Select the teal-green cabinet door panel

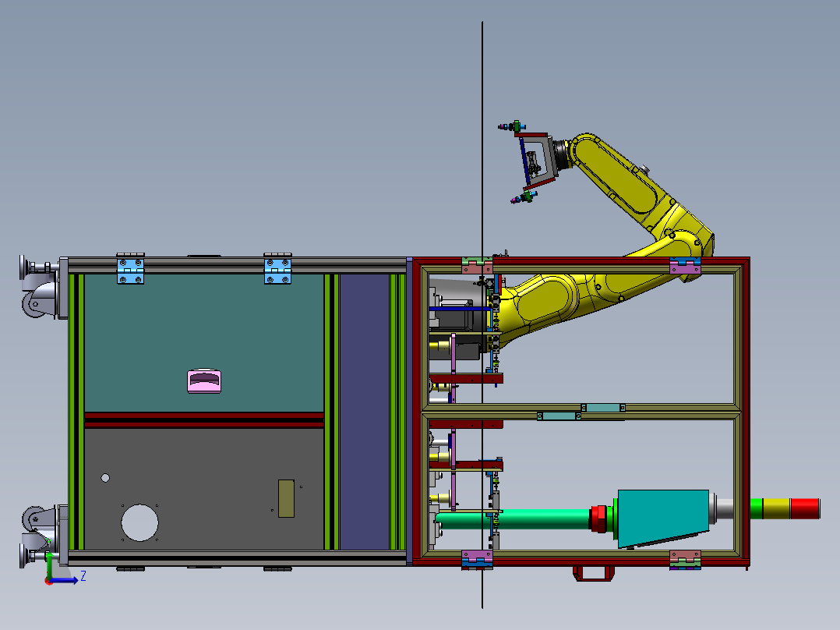(x=203, y=343)
